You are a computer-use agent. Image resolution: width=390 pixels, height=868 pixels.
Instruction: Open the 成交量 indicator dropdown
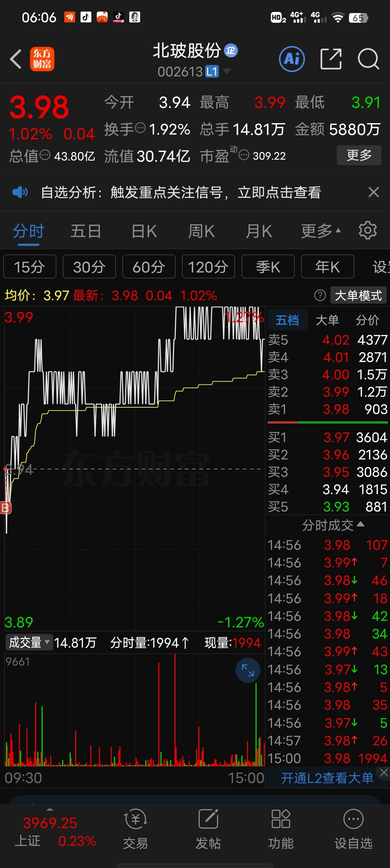pos(29,642)
